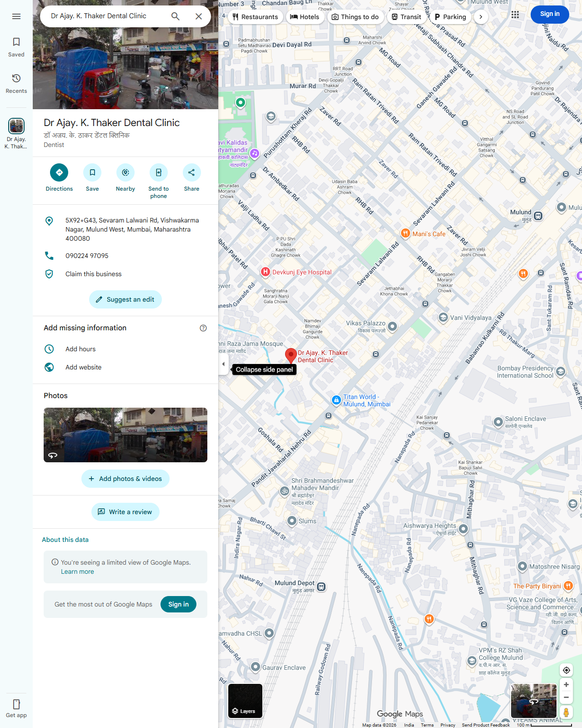Viewport: 582px width, 728px height.
Task: Click the red Dr Ajay clinic pin
Action: [x=291, y=356]
